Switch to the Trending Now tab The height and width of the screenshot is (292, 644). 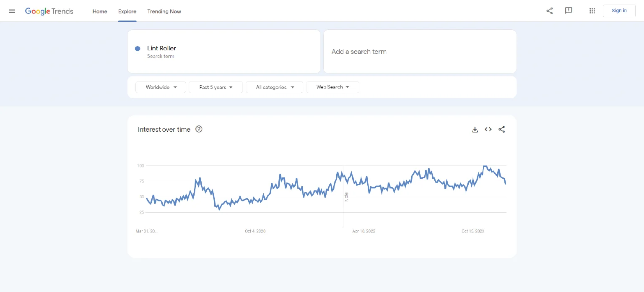tap(164, 11)
